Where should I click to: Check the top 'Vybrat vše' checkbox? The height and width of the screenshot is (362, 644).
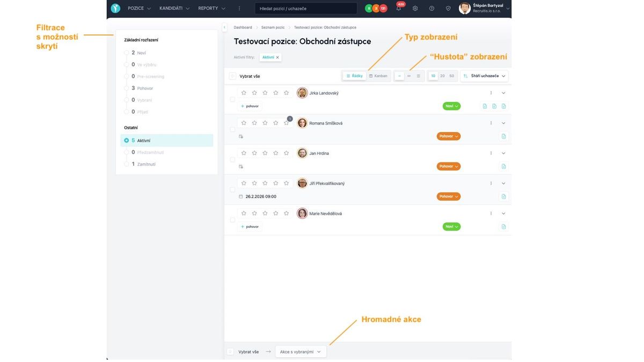click(232, 76)
